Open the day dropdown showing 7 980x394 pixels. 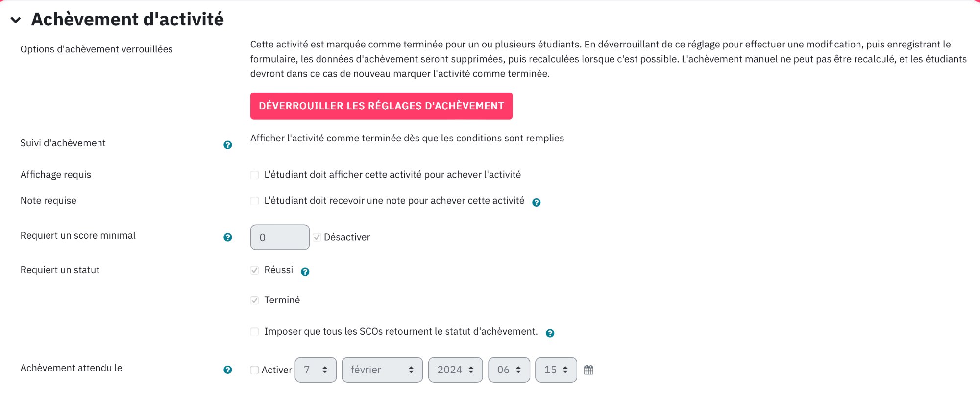pos(316,370)
